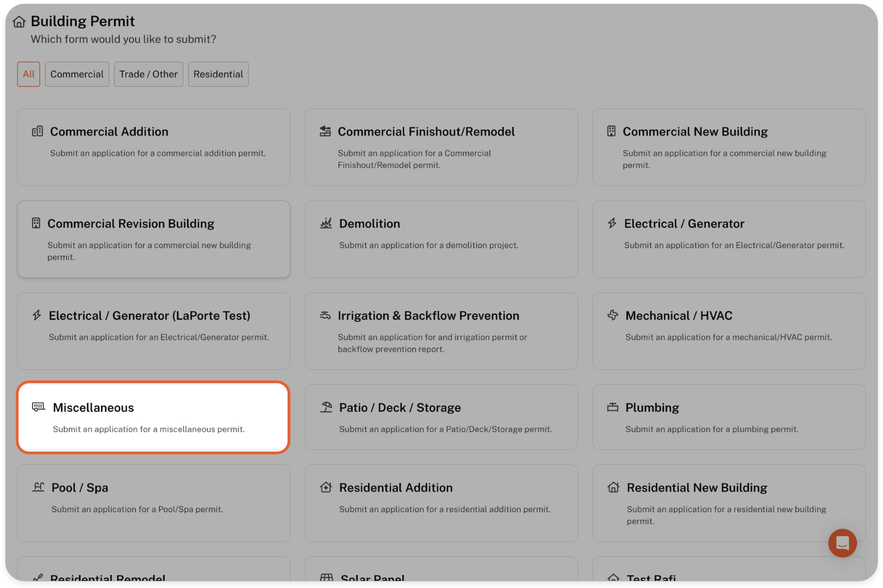Click the Patio / Deck / Storage umbrella icon
Image resolution: width=883 pixels, height=588 pixels.
[x=326, y=407]
